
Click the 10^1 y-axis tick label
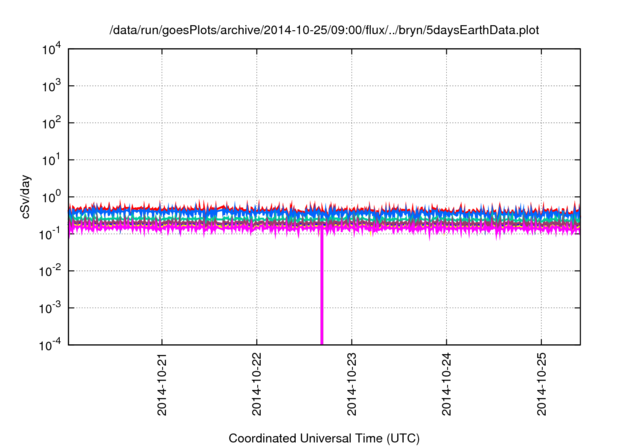click(x=52, y=160)
